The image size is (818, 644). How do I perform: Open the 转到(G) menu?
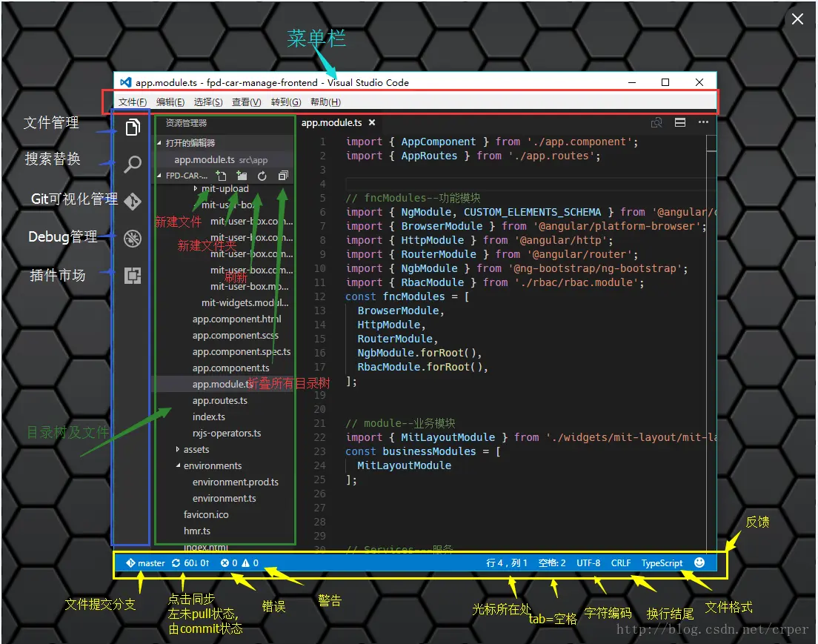pos(286,102)
